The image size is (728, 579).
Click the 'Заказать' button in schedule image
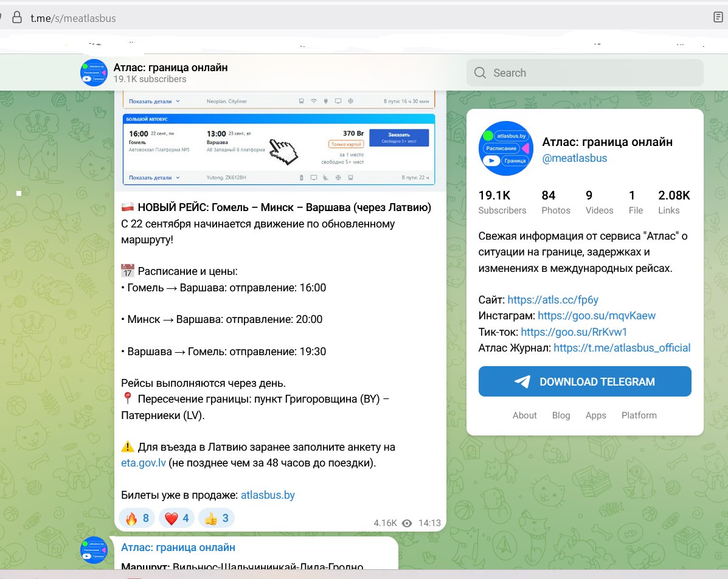pyautogui.click(x=399, y=137)
